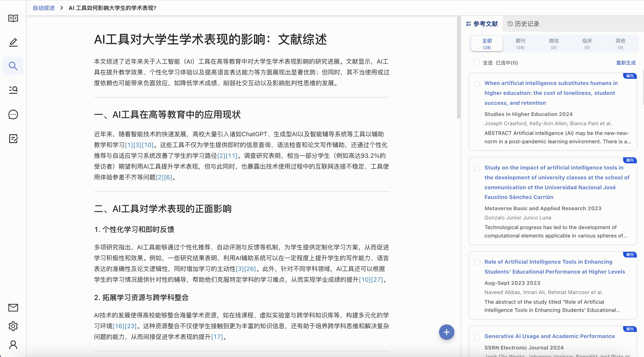Click citation [26] in personalized learning paragraph
The height and width of the screenshot is (357, 644).
(250, 269)
